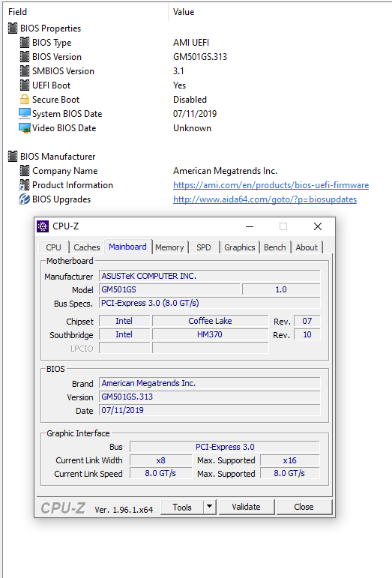Open the Tools dropdown arrow

(x=209, y=508)
